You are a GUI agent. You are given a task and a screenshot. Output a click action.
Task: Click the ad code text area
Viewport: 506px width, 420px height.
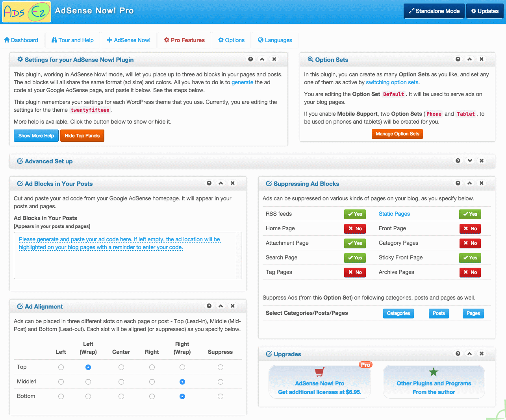128,255
